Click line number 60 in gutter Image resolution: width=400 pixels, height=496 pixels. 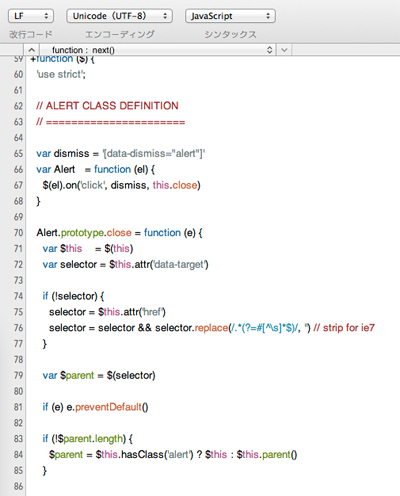[18, 74]
